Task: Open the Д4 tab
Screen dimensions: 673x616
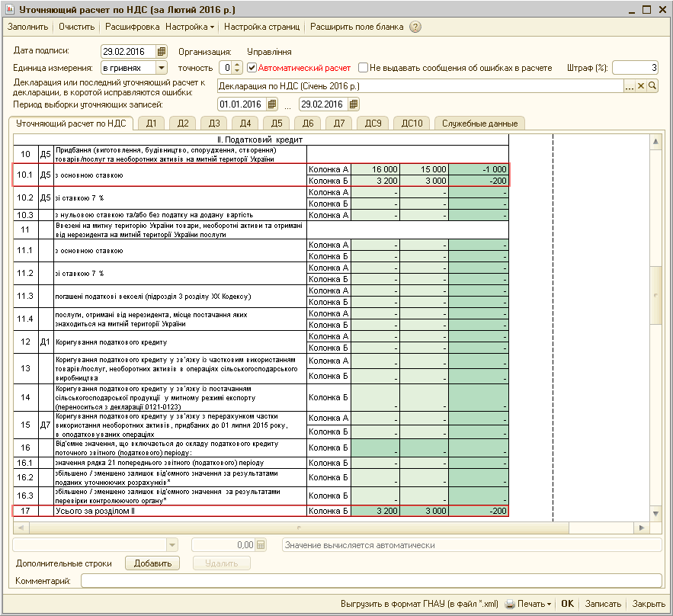Action: point(245,124)
